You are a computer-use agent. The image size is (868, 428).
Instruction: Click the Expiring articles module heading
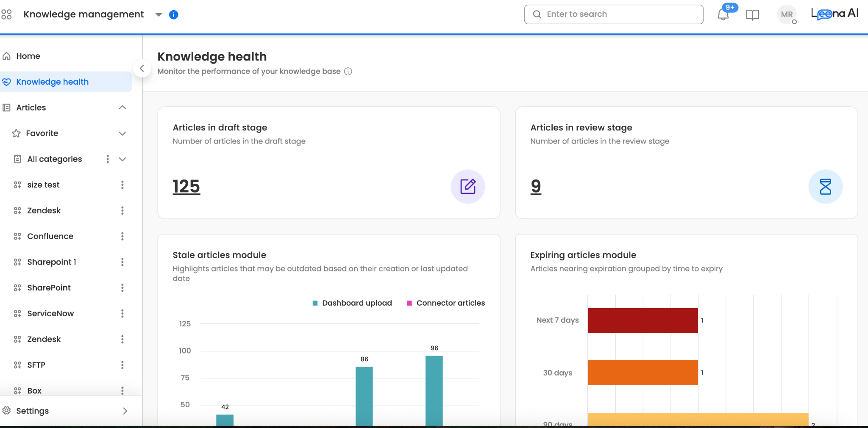[x=583, y=255]
